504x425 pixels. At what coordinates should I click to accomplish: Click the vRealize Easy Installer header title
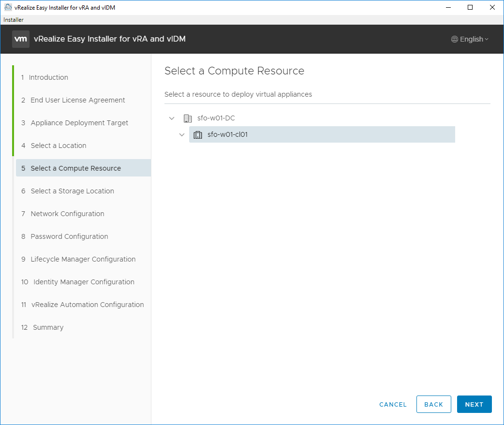click(x=110, y=39)
